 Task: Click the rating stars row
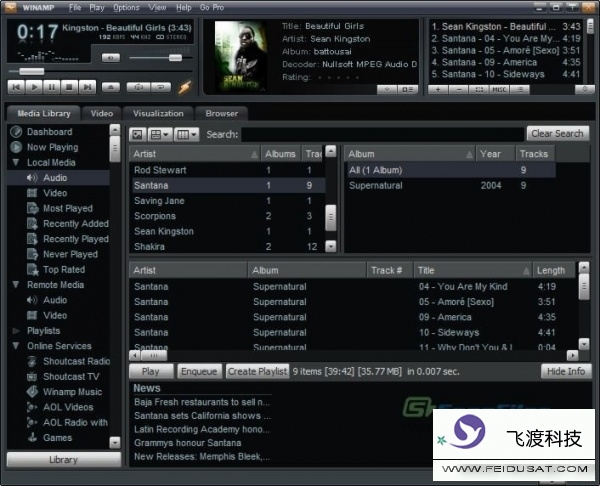click(338, 77)
